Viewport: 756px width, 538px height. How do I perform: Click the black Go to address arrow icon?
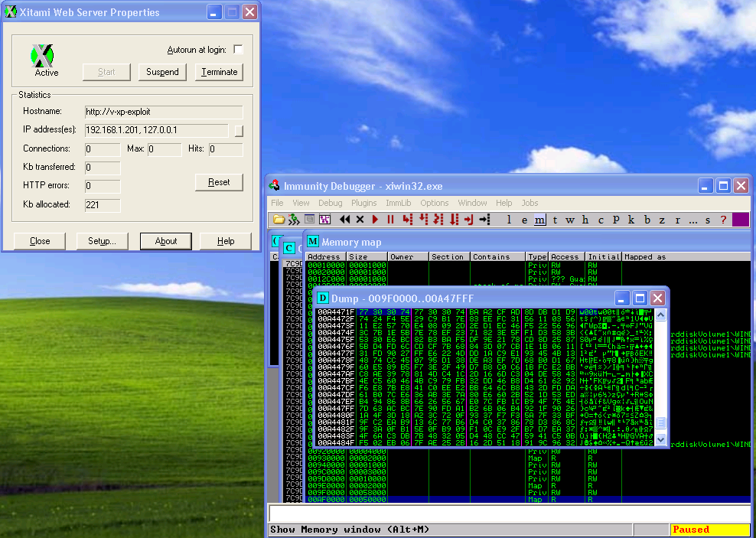[484, 220]
